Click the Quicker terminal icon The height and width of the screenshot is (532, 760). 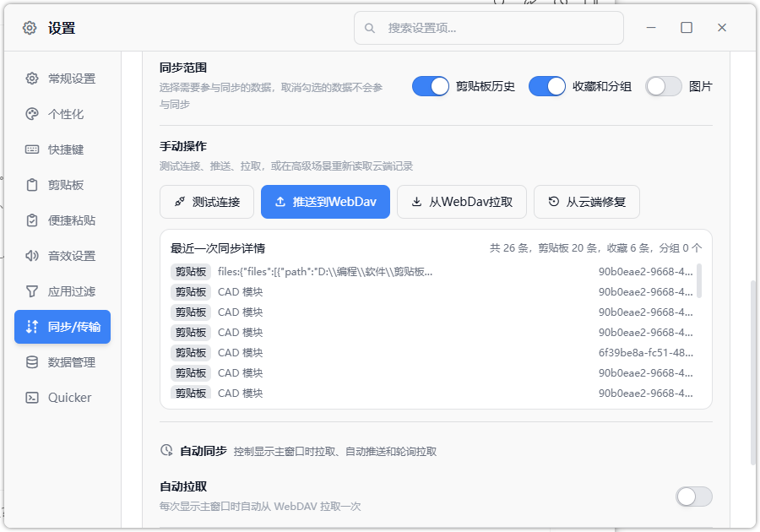coord(32,398)
